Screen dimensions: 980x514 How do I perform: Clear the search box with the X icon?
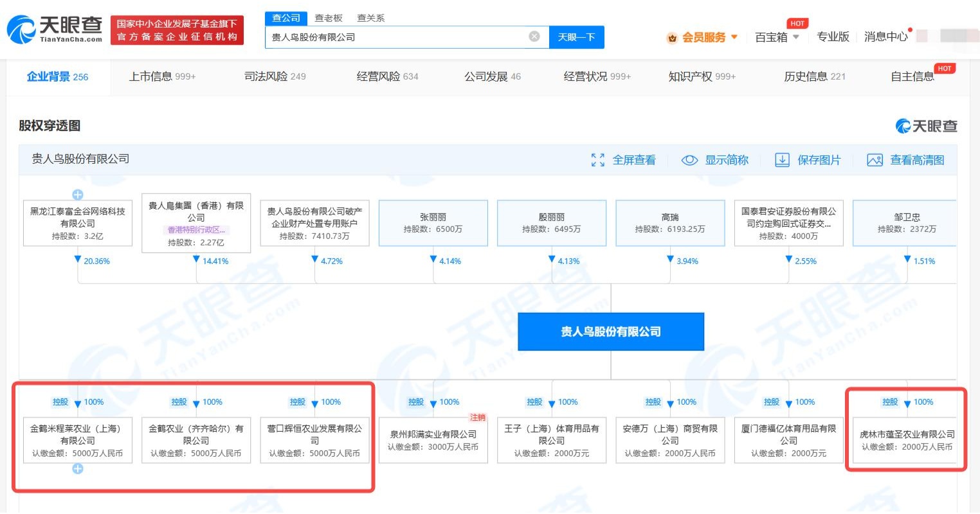point(534,37)
